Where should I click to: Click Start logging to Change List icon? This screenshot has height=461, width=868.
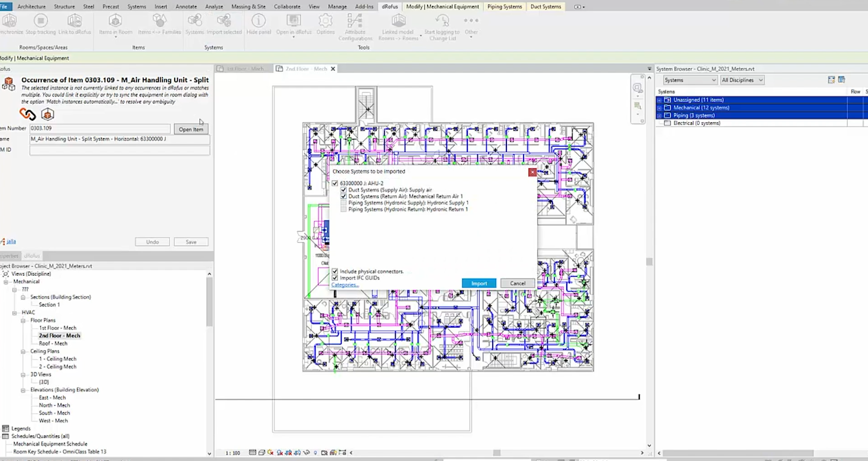tap(442, 21)
